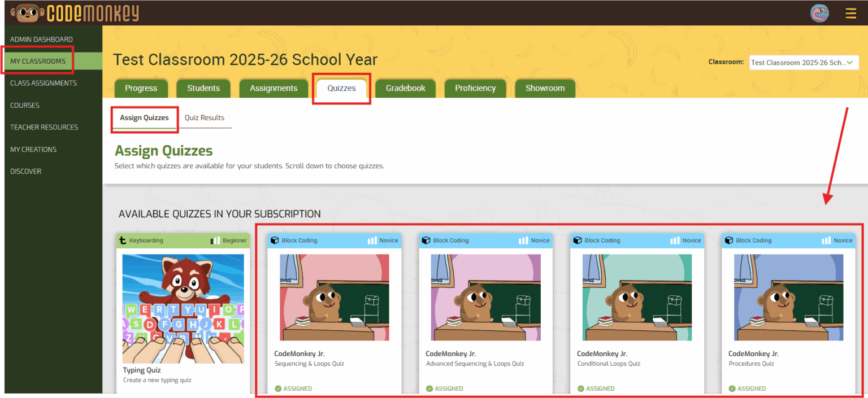This screenshot has height=398, width=868.
Task: Switch to the Proficiency tab
Action: [x=475, y=88]
